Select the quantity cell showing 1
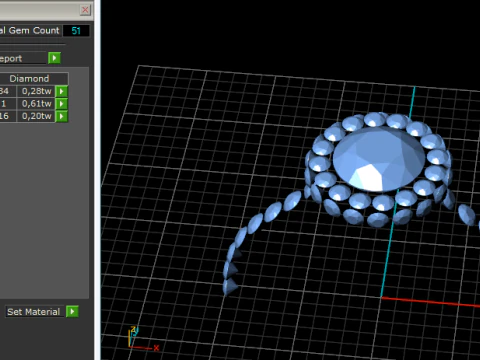The height and width of the screenshot is (360, 480). coord(7,104)
